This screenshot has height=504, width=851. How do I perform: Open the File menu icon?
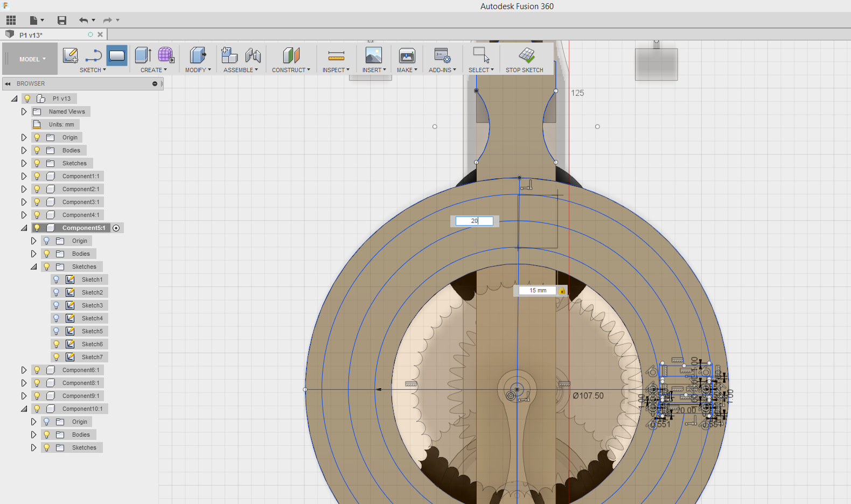tap(34, 20)
